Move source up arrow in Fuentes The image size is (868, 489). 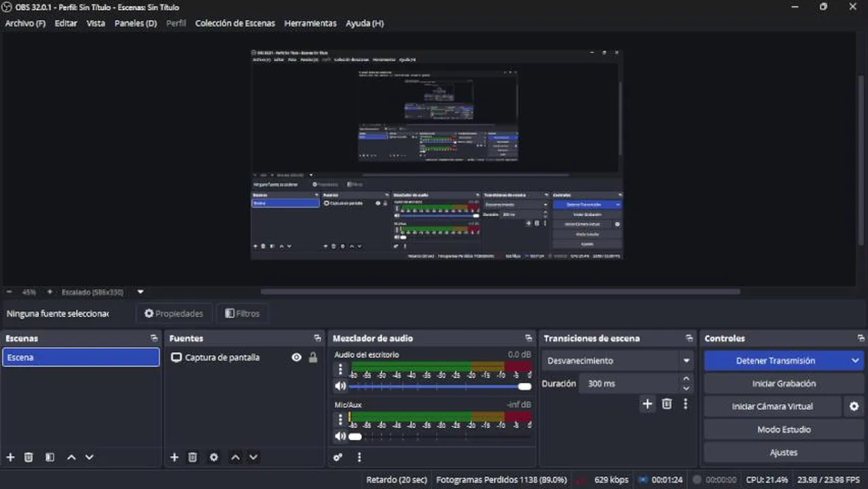click(235, 457)
